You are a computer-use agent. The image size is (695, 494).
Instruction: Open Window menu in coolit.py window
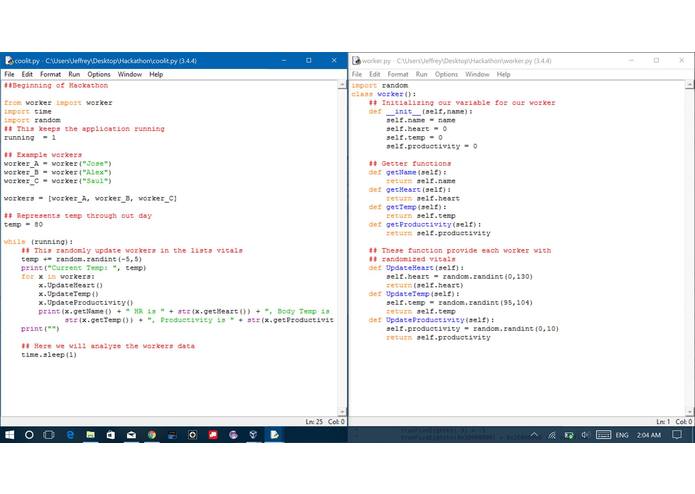point(130,74)
